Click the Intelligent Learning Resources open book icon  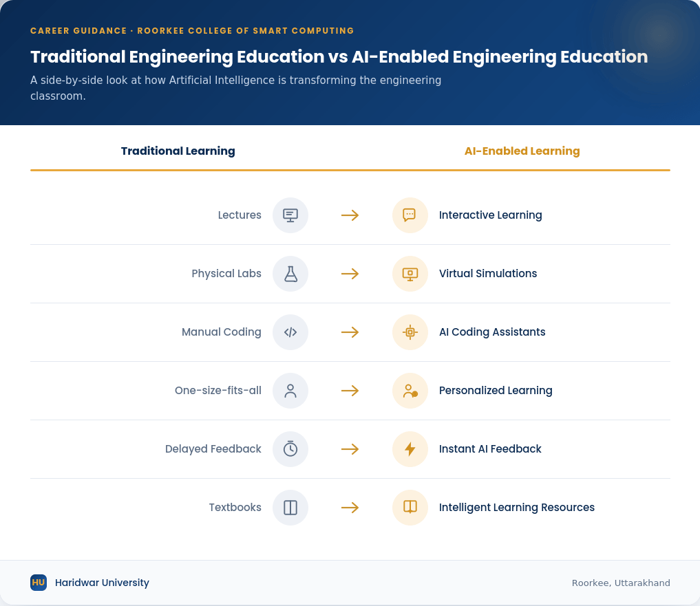click(x=410, y=508)
